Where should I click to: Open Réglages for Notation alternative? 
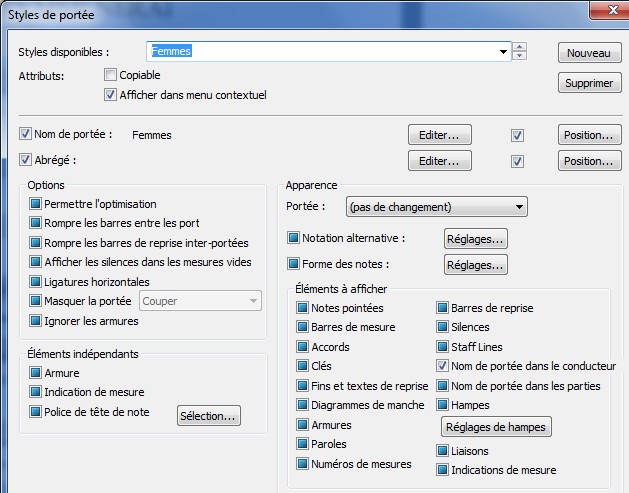[x=475, y=238]
